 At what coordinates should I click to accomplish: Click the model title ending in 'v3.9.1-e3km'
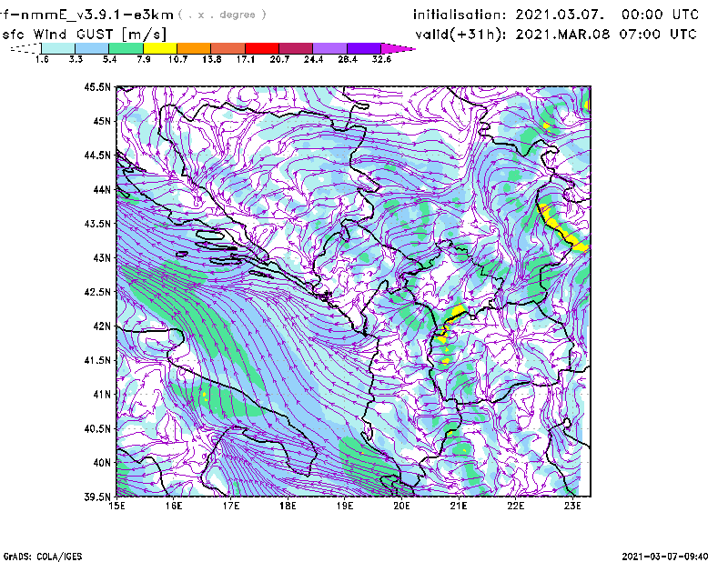tap(86, 15)
